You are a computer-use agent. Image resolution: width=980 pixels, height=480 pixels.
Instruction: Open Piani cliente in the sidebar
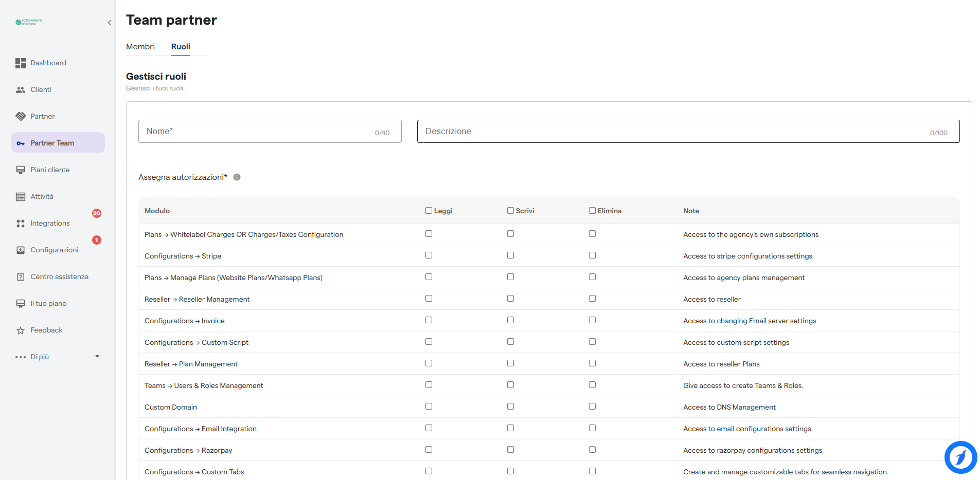(x=50, y=170)
